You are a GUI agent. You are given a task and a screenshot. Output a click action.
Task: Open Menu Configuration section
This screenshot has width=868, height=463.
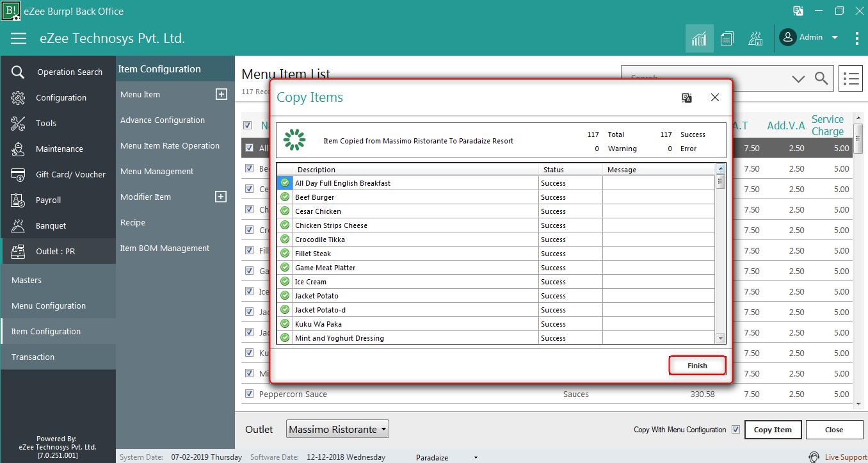tap(58, 305)
